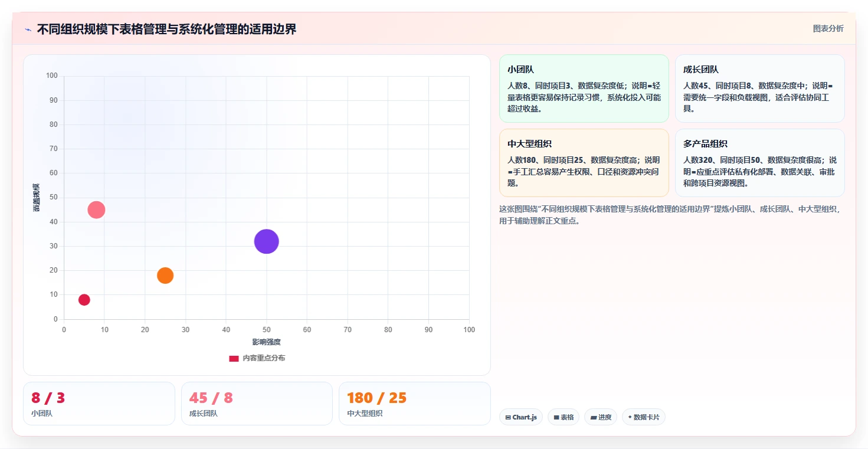Select the 进度 tag

coord(601,417)
